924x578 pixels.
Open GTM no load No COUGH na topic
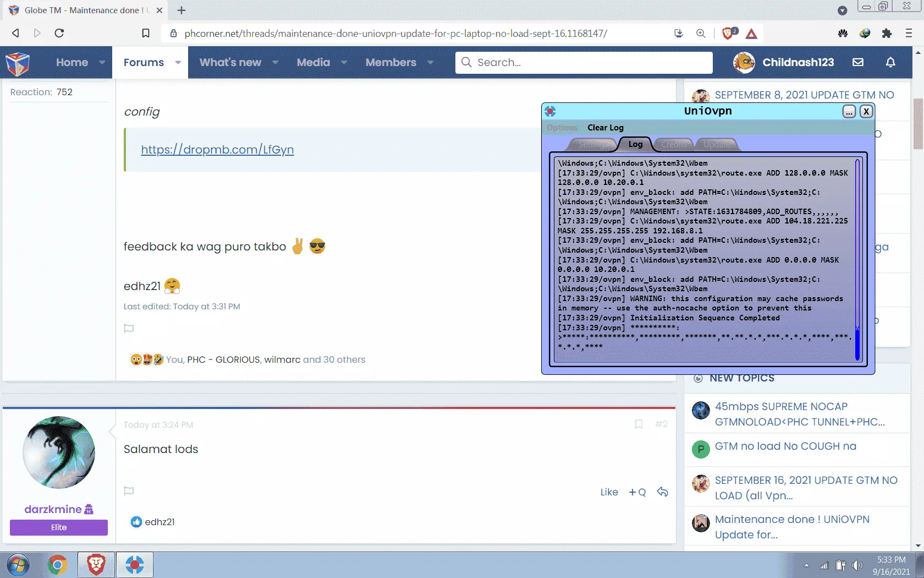(785, 446)
